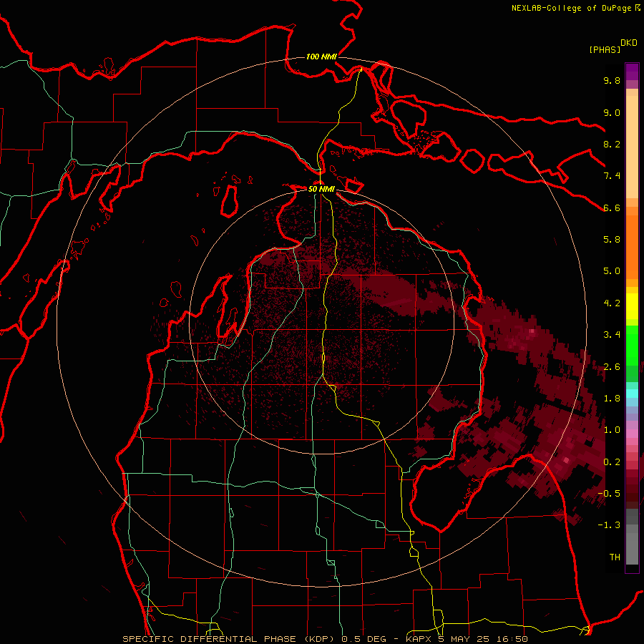This screenshot has height=644, width=644.
Task: Pick the cyan color bar segment
Action: click(632, 394)
